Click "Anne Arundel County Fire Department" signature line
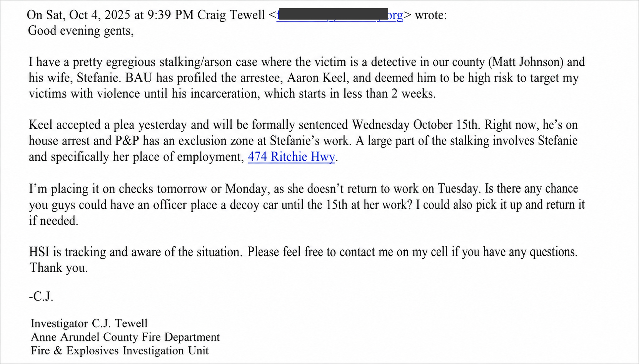The height and width of the screenshot is (364, 639). click(125, 337)
